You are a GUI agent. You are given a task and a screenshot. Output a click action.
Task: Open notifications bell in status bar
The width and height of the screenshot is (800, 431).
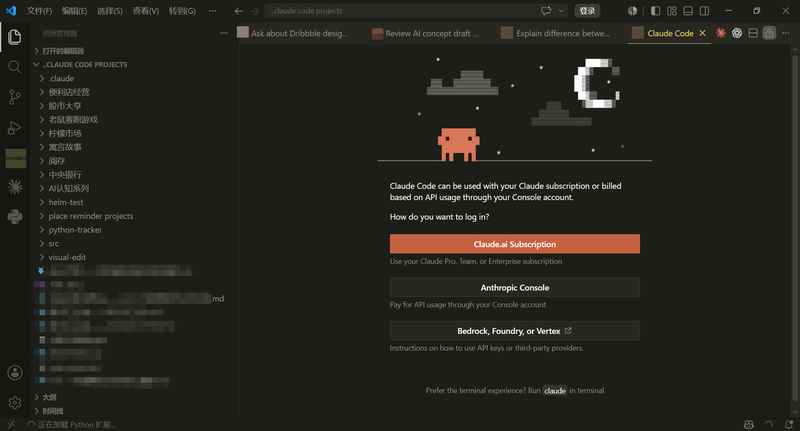click(x=789, y=424)
